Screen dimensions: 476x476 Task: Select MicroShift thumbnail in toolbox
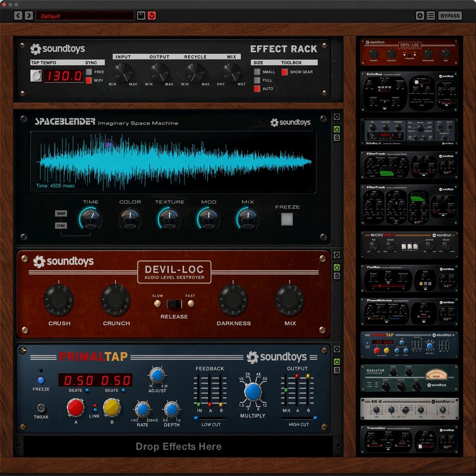point(409,245)
